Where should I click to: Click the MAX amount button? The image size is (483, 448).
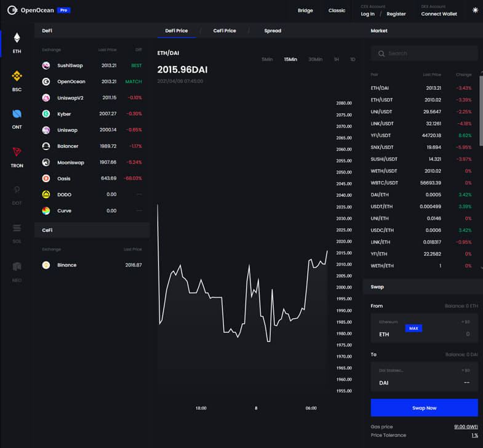pos(413,328)
